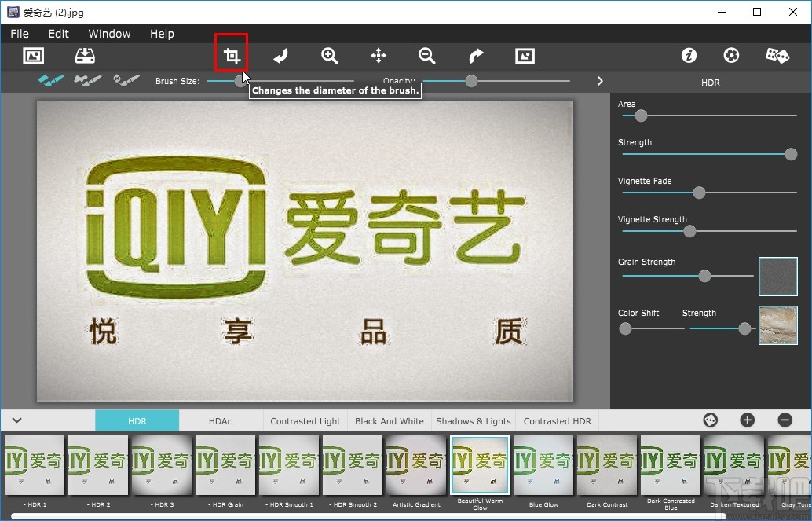Select the first brush tool
This screenshot has height=521, width=812.
[51, 80]
